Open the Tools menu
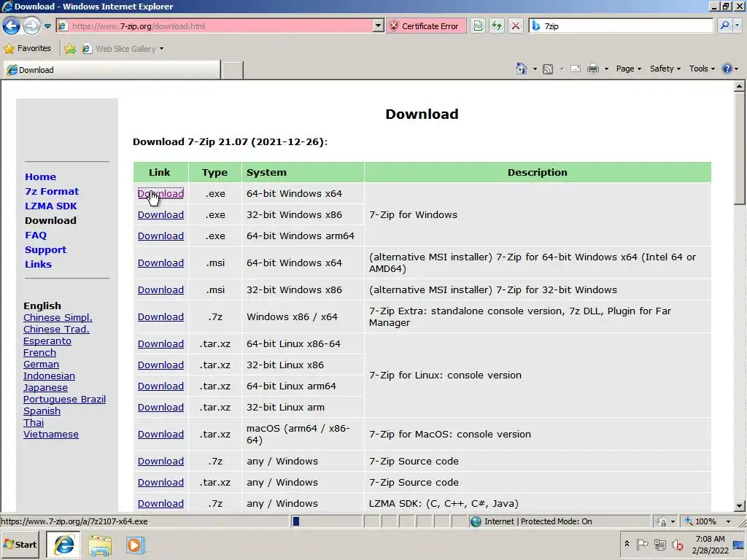Viewport: 747px width, 560px height. [x=702, y=69]
